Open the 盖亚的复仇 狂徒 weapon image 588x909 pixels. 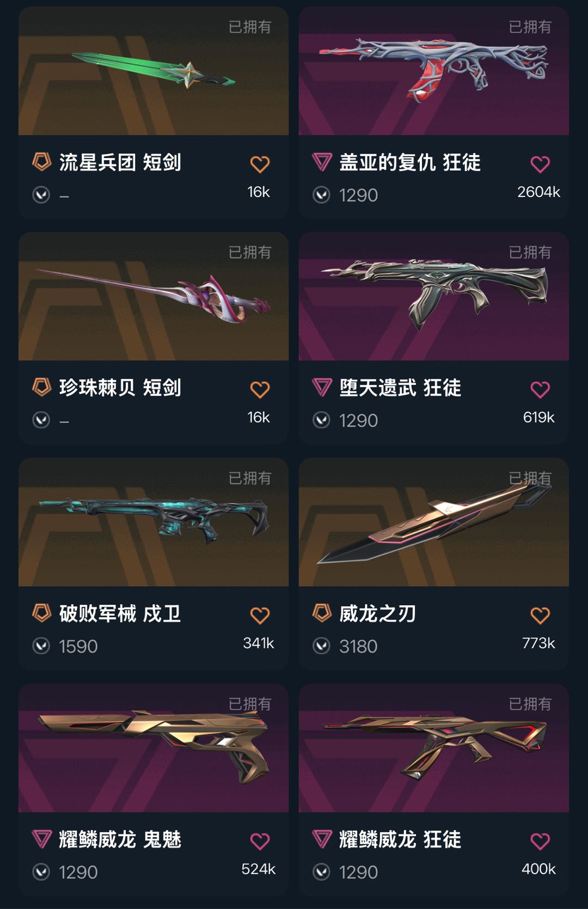(x=434, y=71)
